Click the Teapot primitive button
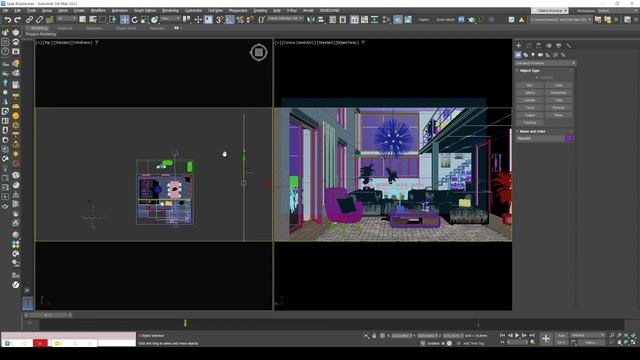 pyautogui.click(x=530, y=115)
